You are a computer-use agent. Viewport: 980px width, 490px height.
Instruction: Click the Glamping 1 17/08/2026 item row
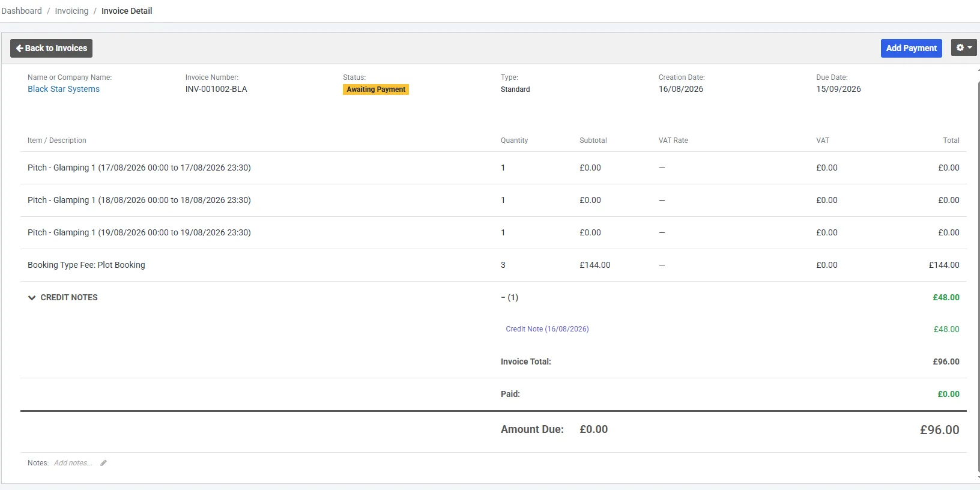coord(493,168)
